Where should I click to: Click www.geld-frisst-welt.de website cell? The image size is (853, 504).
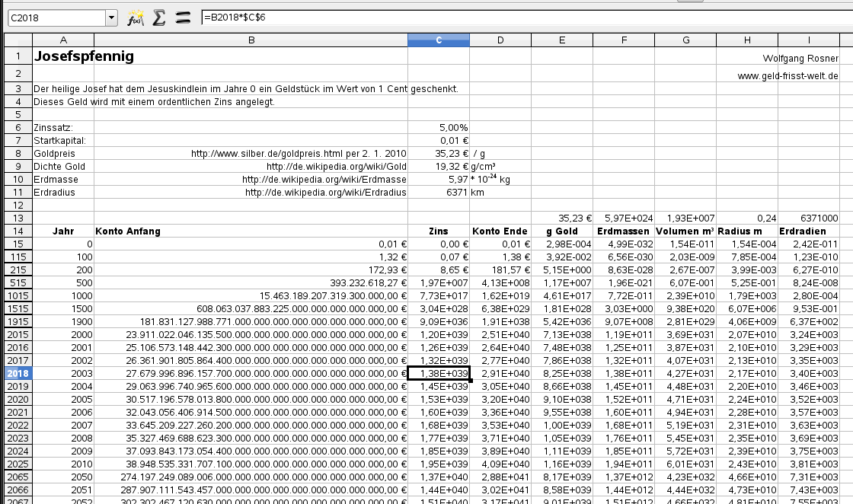tap(788, 75)
